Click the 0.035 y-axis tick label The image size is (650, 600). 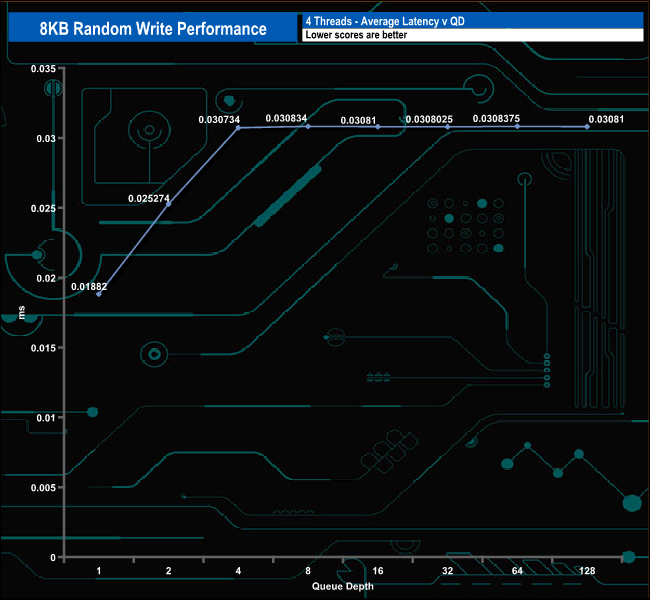43,69
